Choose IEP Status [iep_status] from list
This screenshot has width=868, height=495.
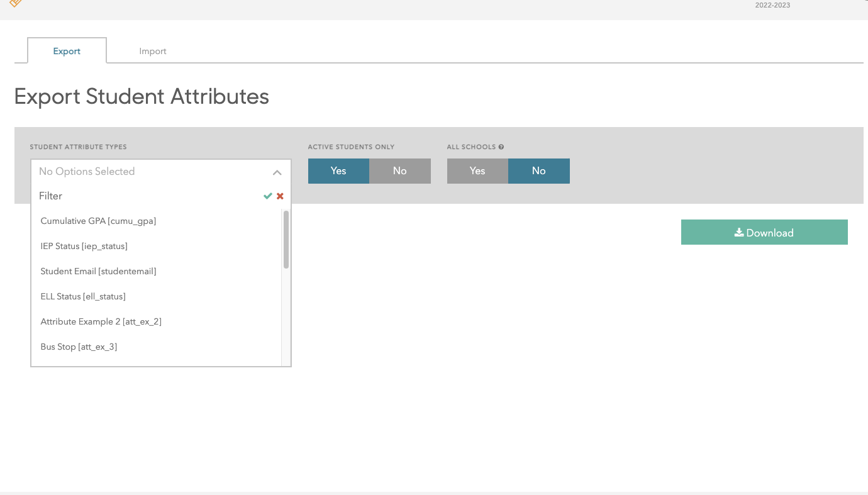pyautogui.click(x=84, y=246)
